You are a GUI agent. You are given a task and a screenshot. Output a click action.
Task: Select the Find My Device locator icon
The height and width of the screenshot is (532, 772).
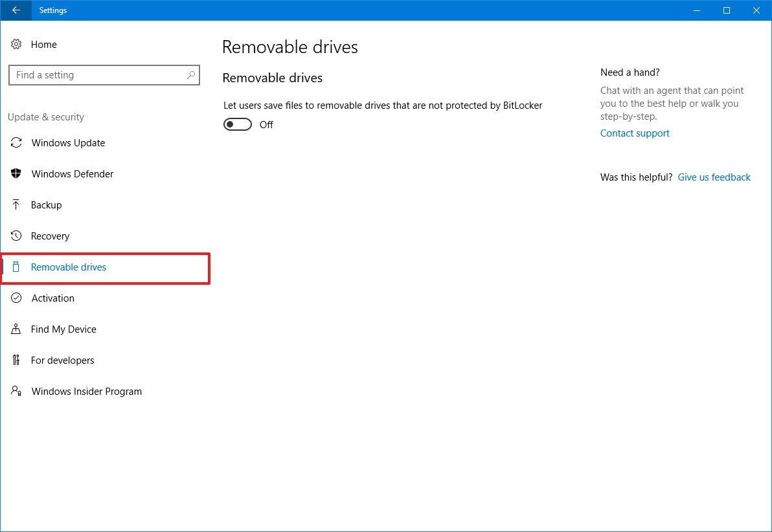pos(16,329)
